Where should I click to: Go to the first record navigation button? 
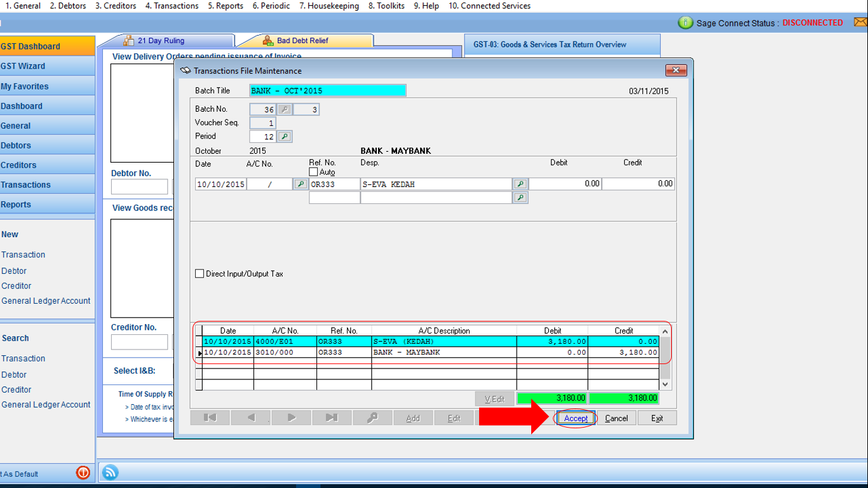210,418
